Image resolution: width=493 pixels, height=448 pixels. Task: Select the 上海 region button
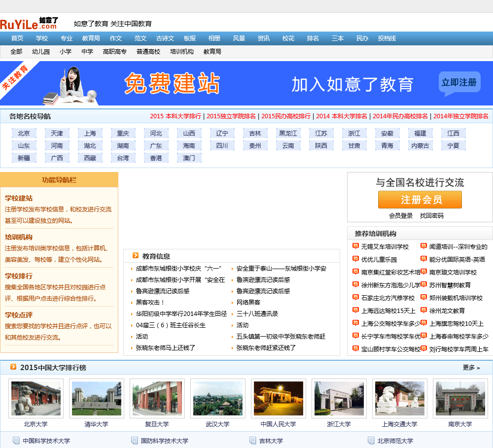coord(90,133)
